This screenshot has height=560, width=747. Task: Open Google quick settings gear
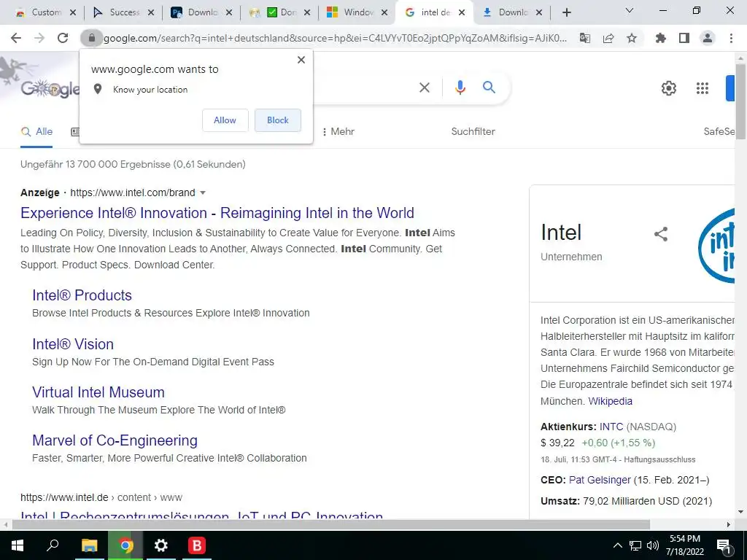click(x=669, y=88)
